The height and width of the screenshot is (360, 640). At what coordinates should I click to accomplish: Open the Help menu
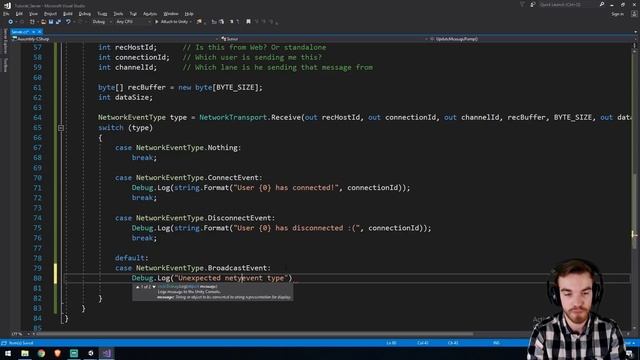pyautogui.click(x=189, y=14)
